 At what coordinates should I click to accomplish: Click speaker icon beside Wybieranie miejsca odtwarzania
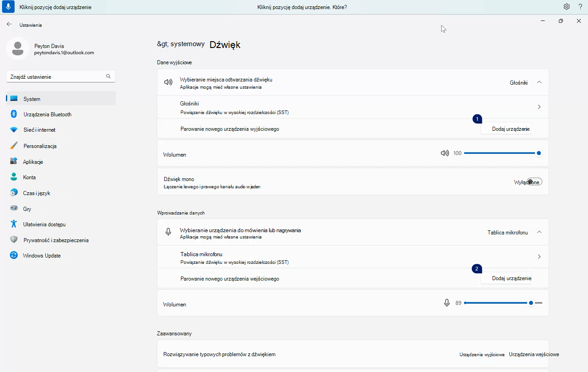pyautogui.click(x=168, y=82)
